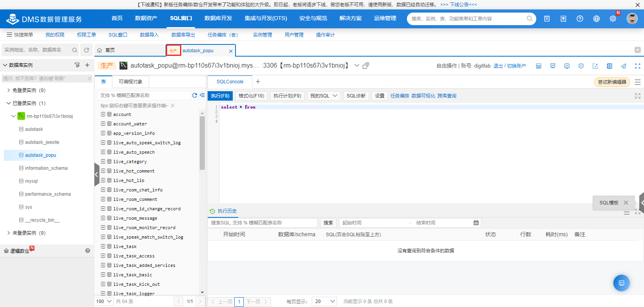644x307 pixels.
Task: Open the notes list icon in header
Action: [x=546, y=18]
